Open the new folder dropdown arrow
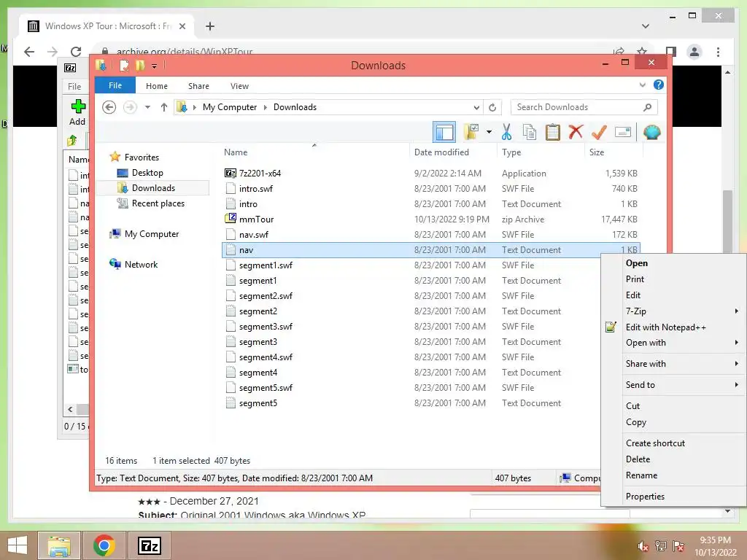This screenshot has width=747, height=560. pyautogui.click(x=489, y=132)
